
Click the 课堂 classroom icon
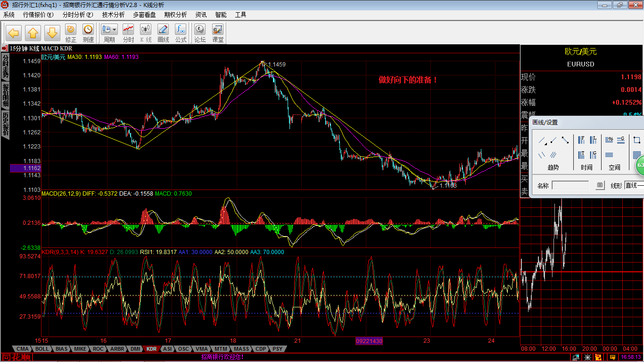pos(218,33)
